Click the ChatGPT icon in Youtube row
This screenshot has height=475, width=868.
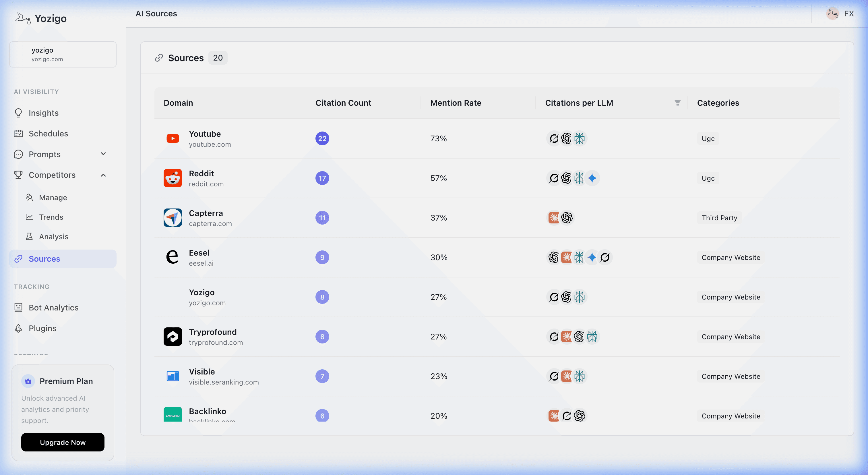(x=566, y=138)
